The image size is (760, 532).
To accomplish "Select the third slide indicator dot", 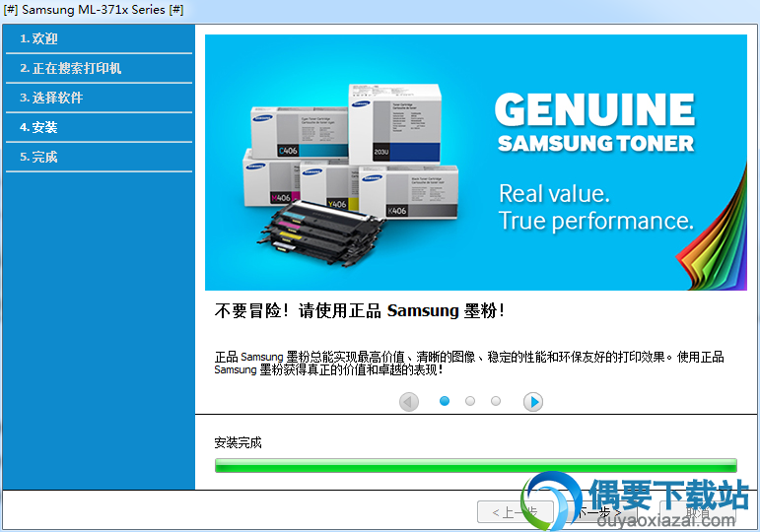I will (496, 401).
